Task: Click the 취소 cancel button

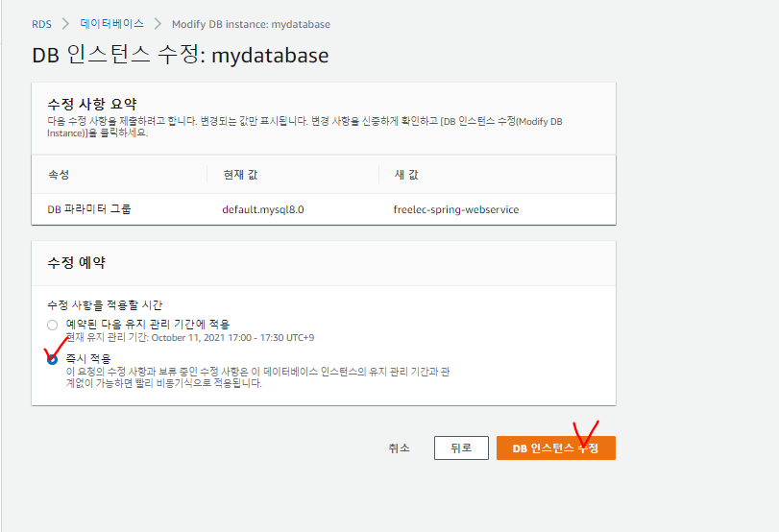Action: pyautogui.click(x=399, y=448)
